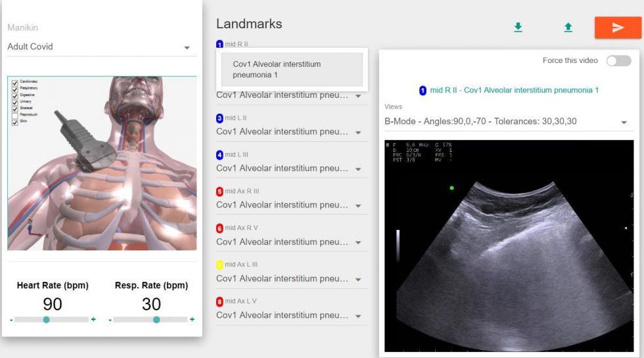Select yellow landmark marker 7 mid Ax L III

point(219,265)
